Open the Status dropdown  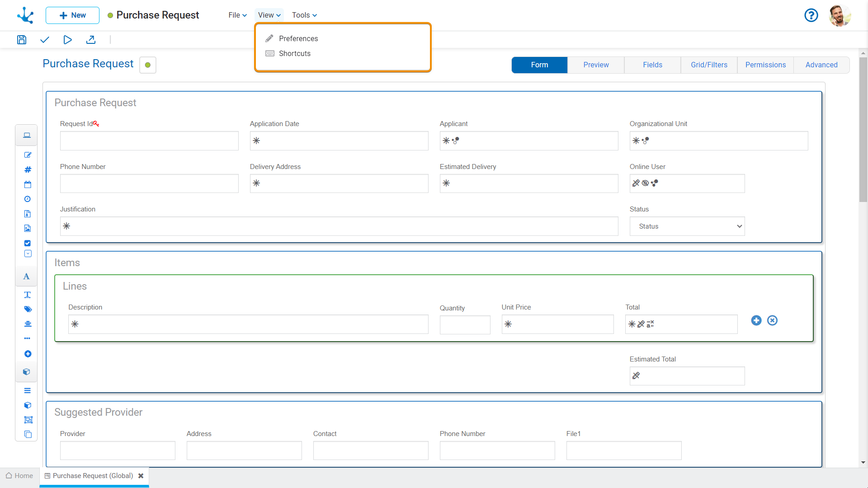click(687, 226)
